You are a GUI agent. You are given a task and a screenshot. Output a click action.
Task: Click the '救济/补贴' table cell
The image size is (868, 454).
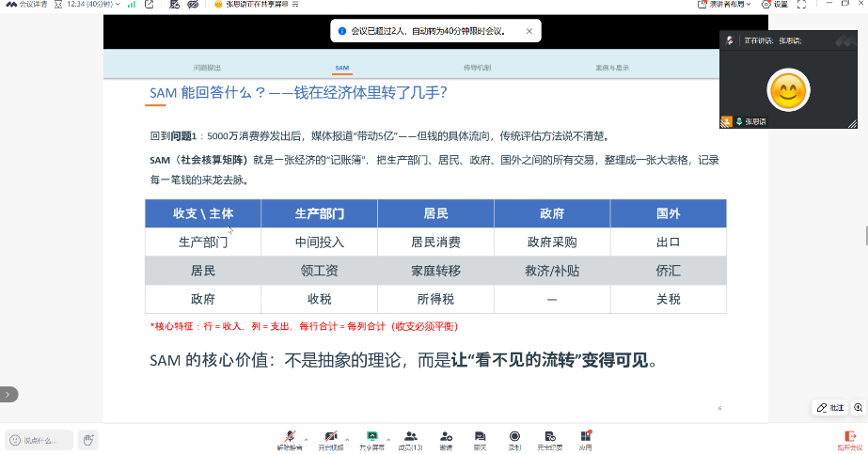[x=552, y=271]
